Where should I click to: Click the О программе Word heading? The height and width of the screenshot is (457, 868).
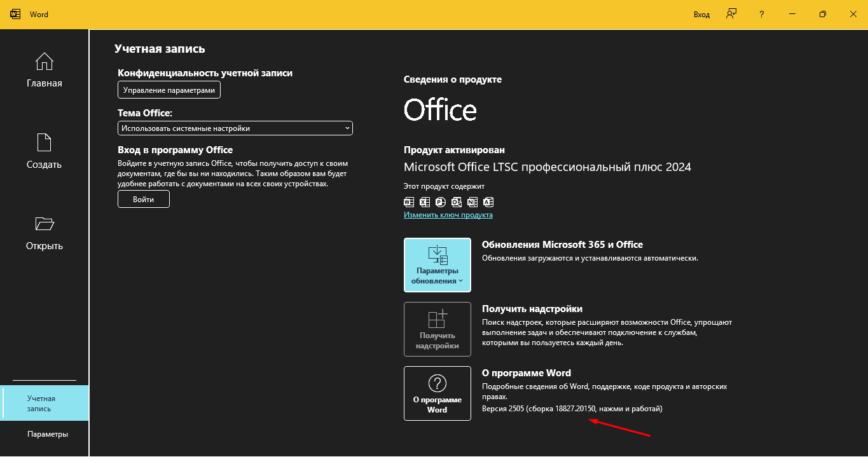[x=527, y=373]
